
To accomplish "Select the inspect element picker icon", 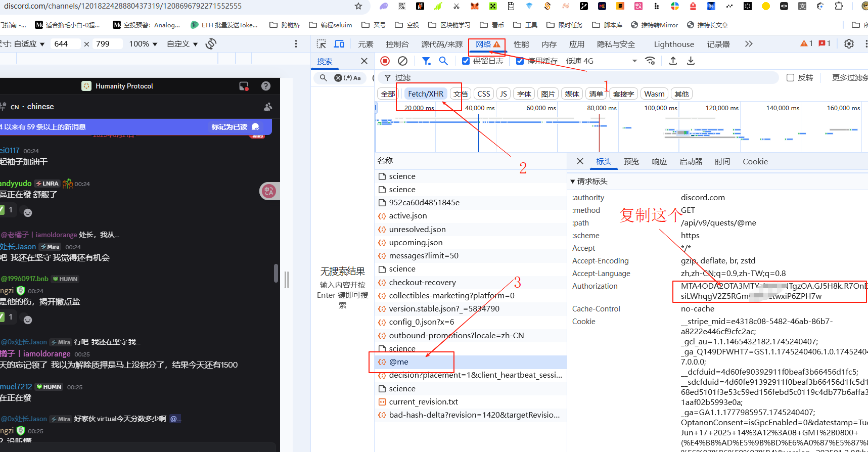I will tap(321, 44).
